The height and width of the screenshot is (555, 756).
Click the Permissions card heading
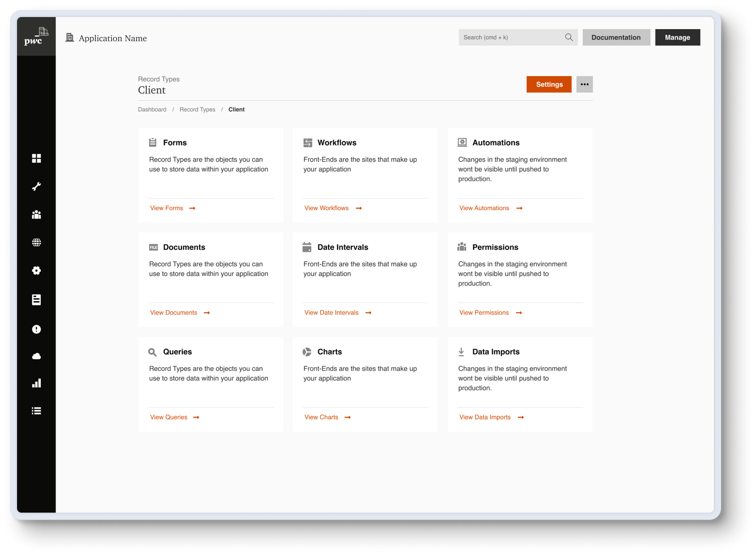(495, 247)
